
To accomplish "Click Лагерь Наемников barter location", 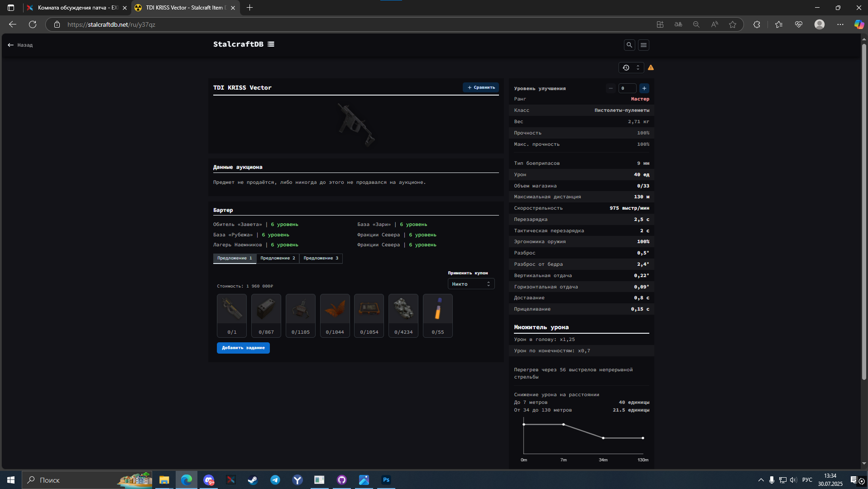I will [x=238, y=245].
